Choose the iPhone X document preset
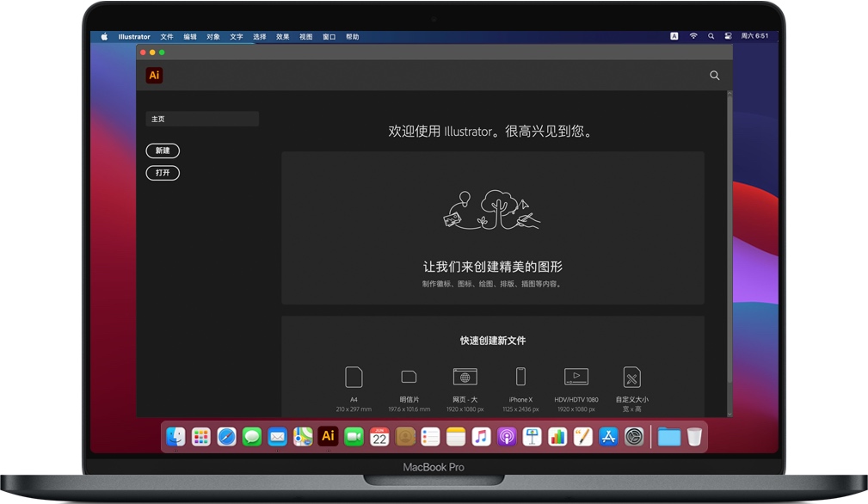Viewport: 868px width, 504px height. pos(520,377)
